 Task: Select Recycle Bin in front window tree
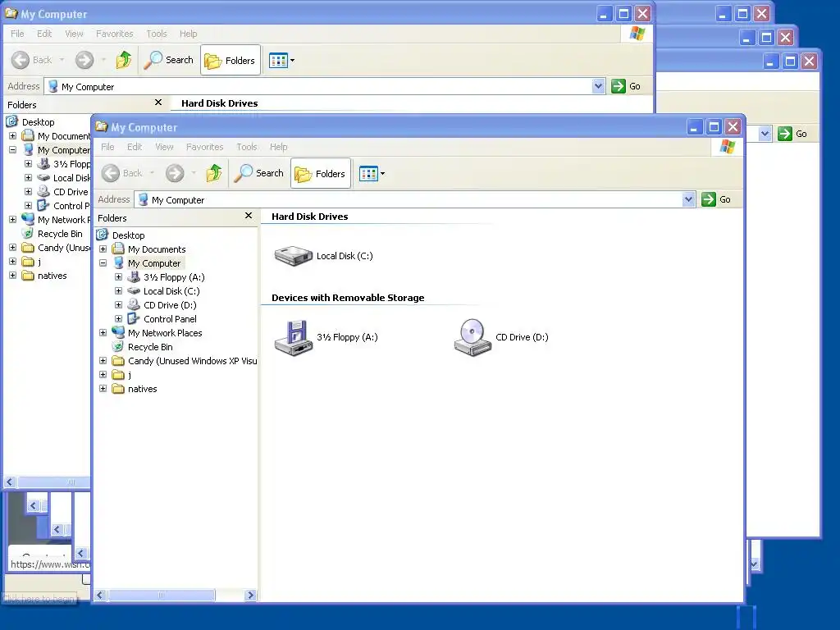(x=150, y=347)
